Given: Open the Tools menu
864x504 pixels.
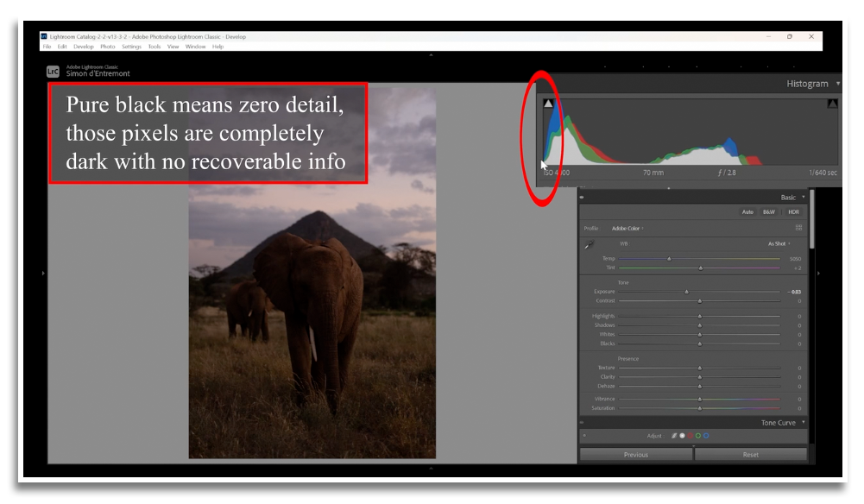Looking at the screenshot, I should pyautogui.click(x=155, y=47).
